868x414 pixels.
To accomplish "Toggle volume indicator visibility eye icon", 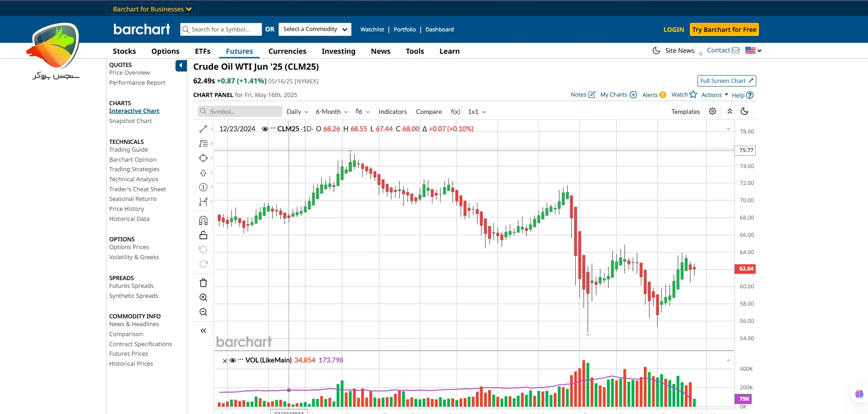I will point(232,360).
